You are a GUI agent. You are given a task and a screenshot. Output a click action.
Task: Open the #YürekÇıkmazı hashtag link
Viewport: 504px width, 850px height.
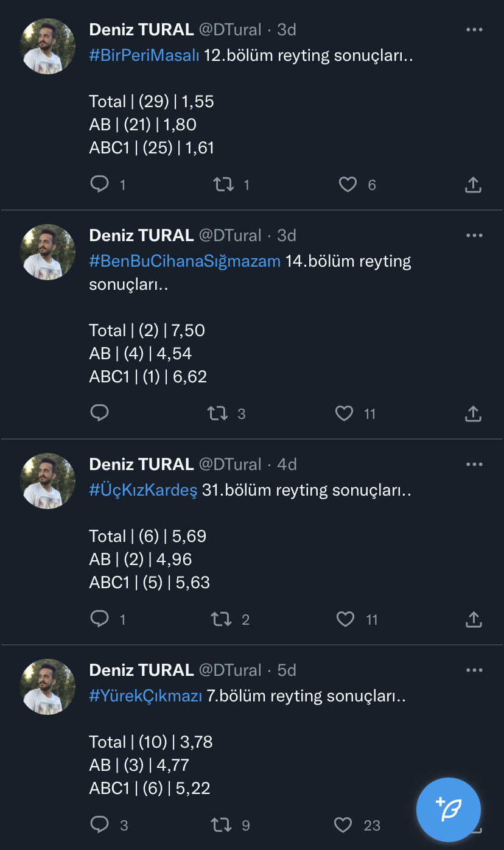[x=145, y=696]
